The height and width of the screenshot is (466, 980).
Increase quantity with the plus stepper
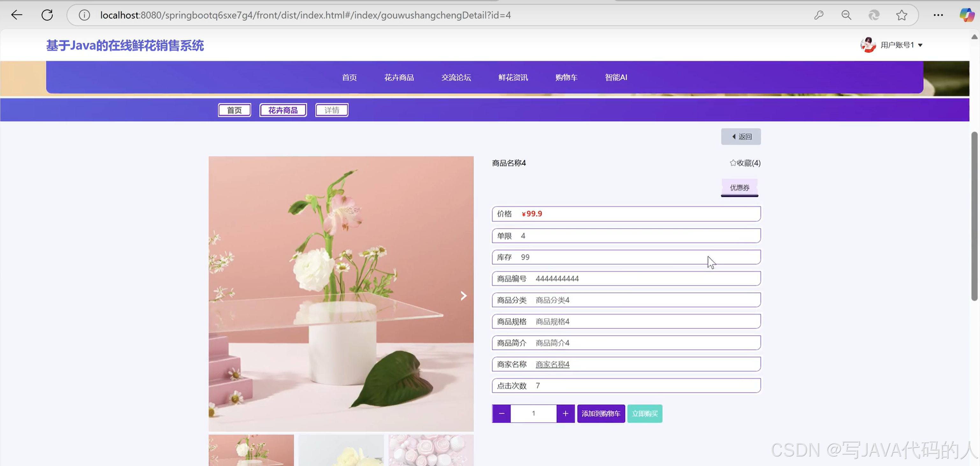click(566, 413)
